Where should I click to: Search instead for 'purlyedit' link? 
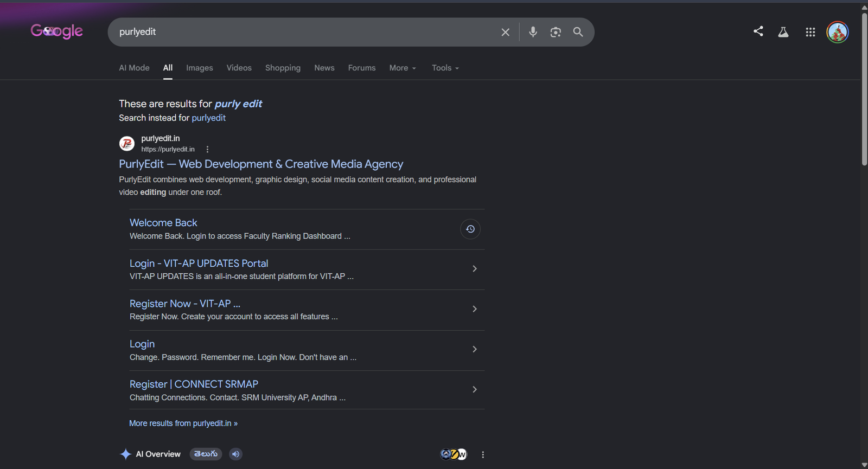click(208, 118)
